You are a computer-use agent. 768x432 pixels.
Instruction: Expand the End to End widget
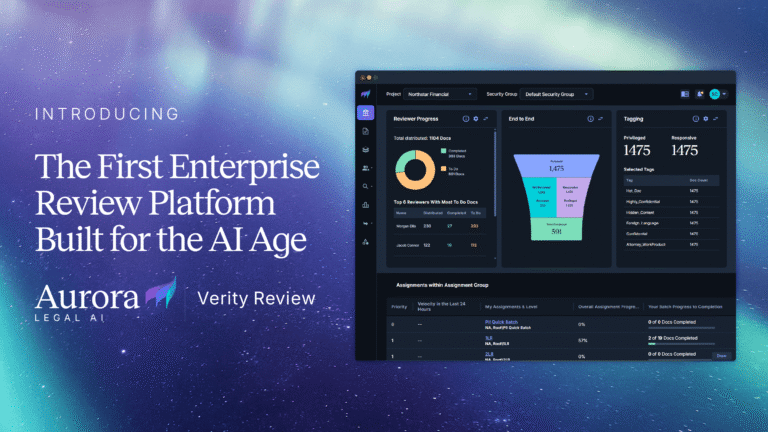pos(600,118)
